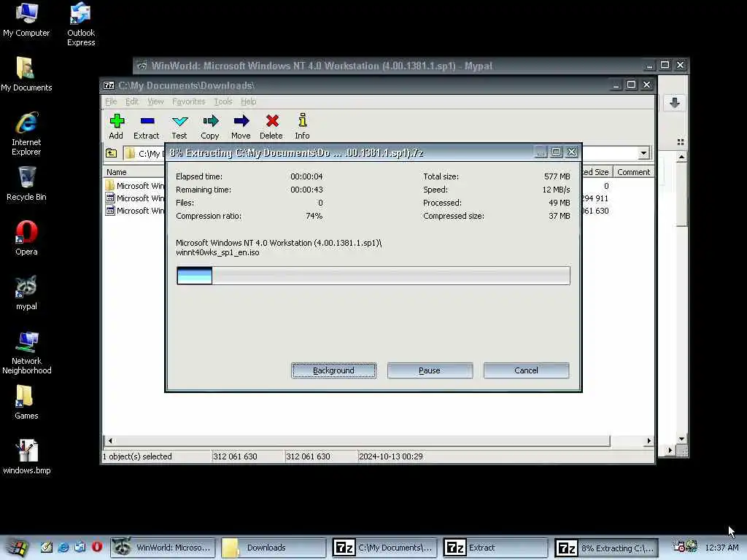747x560 pixels.
Task: Open the mypal desktop icon
Action: tap(26, 293)
